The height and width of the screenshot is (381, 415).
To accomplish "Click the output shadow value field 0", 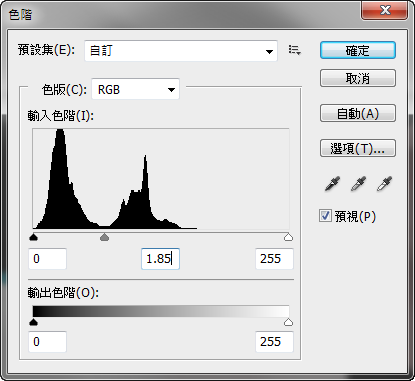I will [x=47, y=342].
